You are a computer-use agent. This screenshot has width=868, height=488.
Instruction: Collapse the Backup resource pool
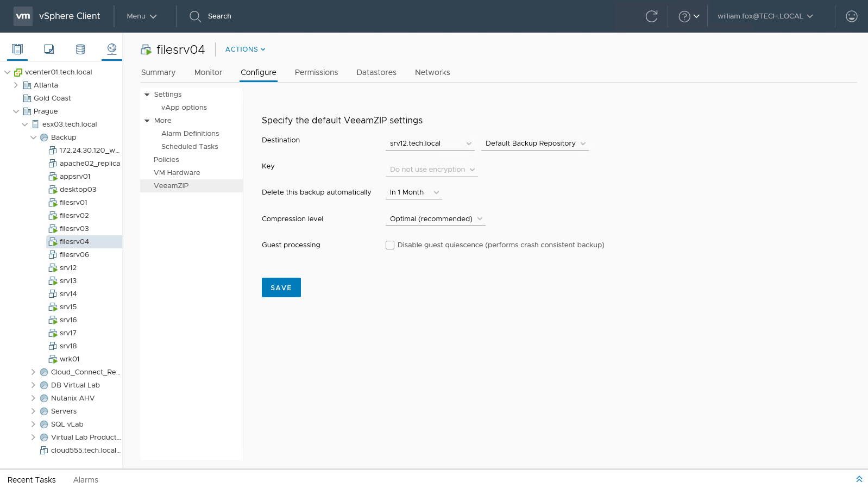tap(33, 137)
